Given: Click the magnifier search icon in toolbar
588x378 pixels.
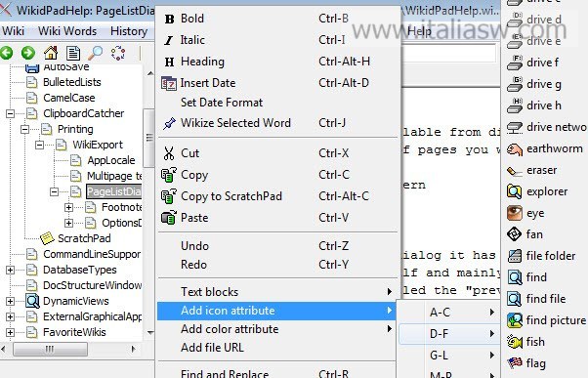Looking at the screenshot, I should tap(96, 53).
